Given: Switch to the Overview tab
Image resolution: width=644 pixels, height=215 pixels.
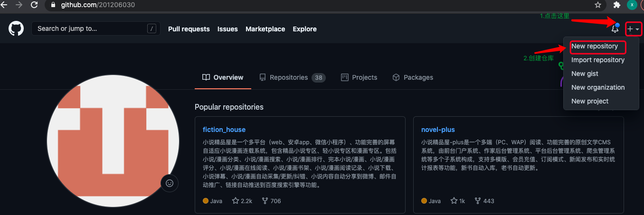Looking at the screenshot, I should tap(223, 77).
